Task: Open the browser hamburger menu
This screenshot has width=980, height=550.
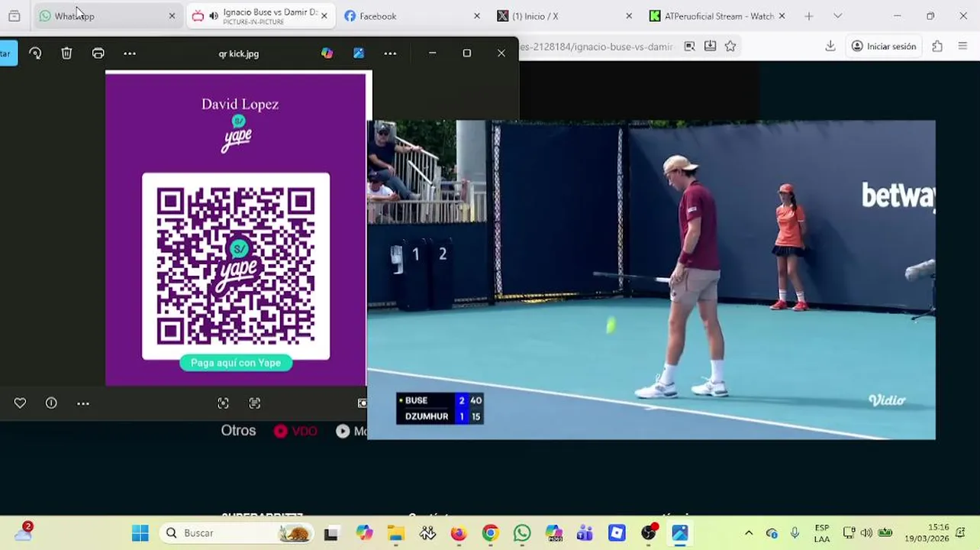Action: point(962,47)
